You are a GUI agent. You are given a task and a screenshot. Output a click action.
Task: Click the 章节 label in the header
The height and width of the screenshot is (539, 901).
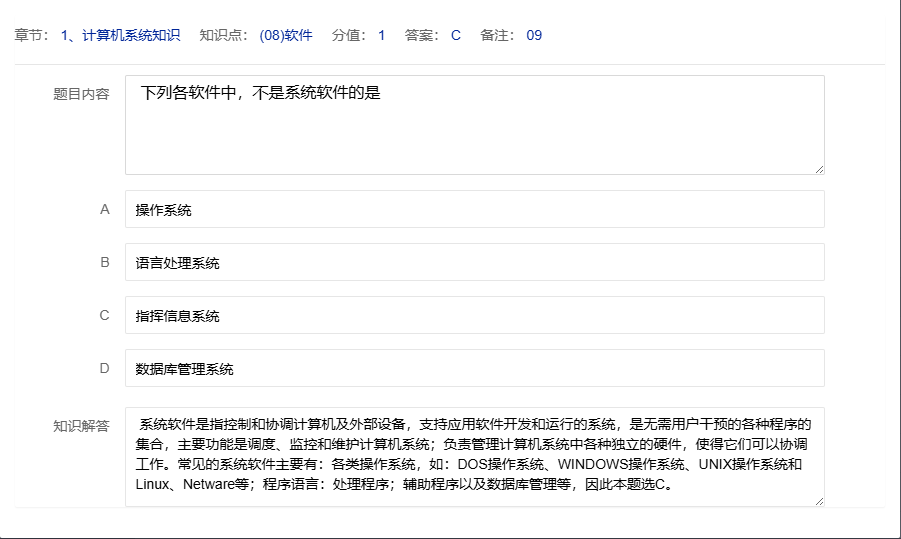click(31, 36)
